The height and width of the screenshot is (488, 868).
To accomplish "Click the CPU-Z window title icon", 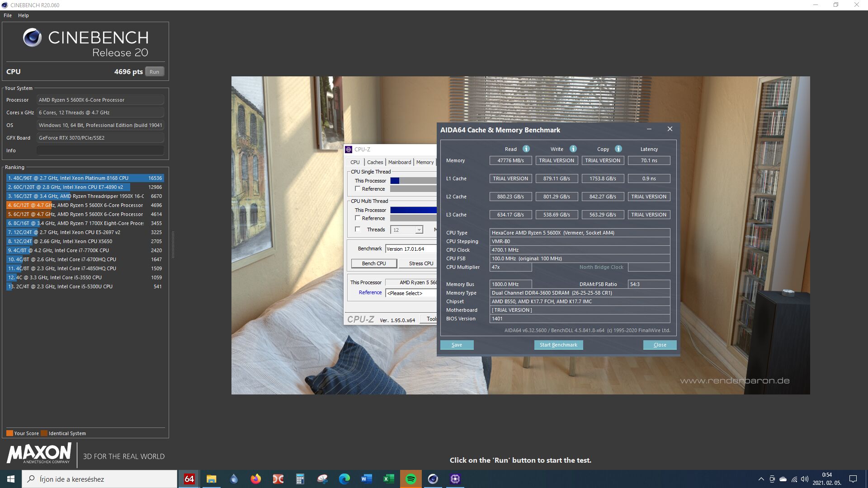I will coord(349,150).
